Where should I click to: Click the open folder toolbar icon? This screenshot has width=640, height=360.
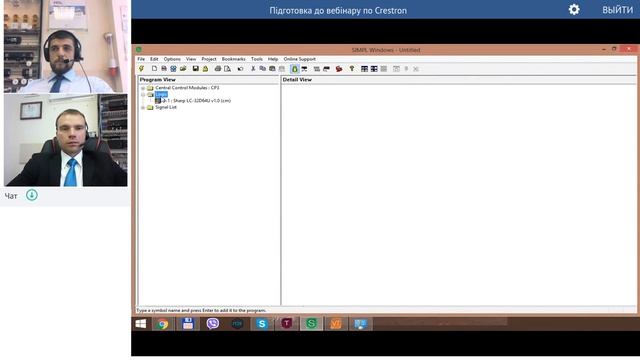(183, 69)
